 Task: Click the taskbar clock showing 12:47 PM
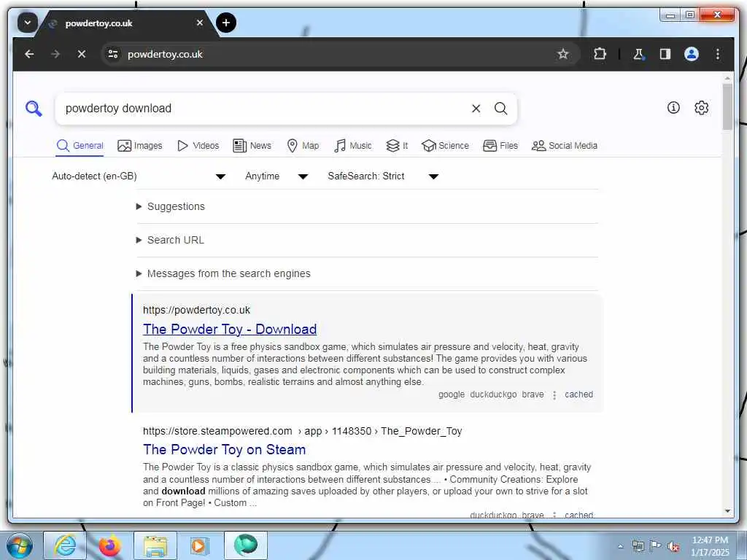(710, 546)
